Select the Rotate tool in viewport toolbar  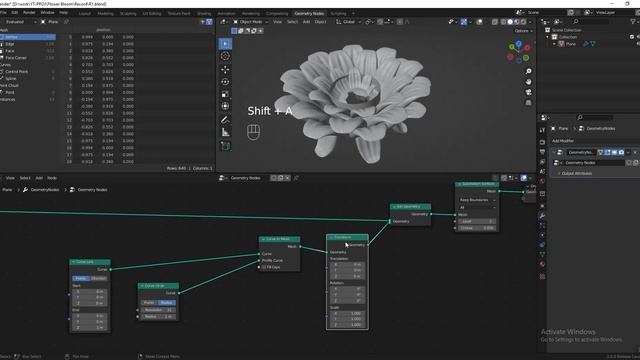click(x=225, y=82)
